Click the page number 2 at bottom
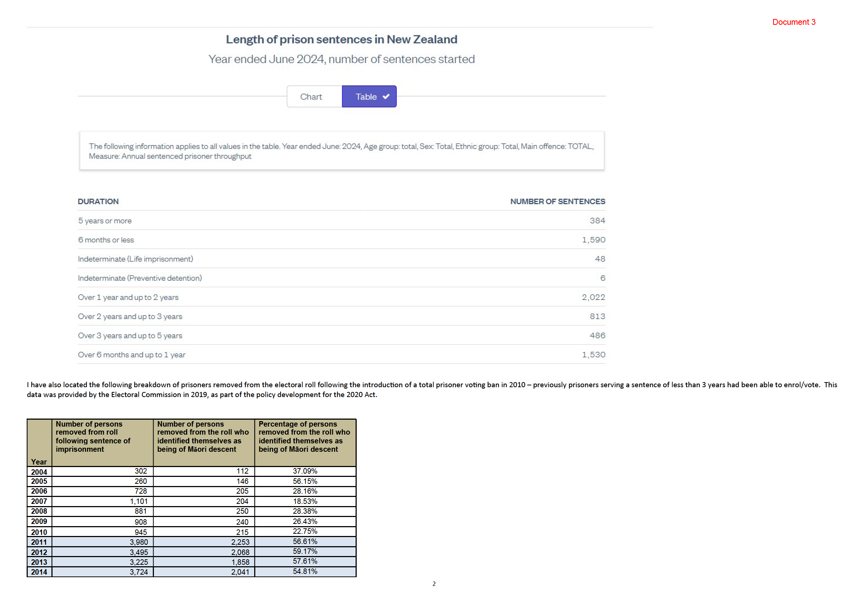 click(434, 584)
